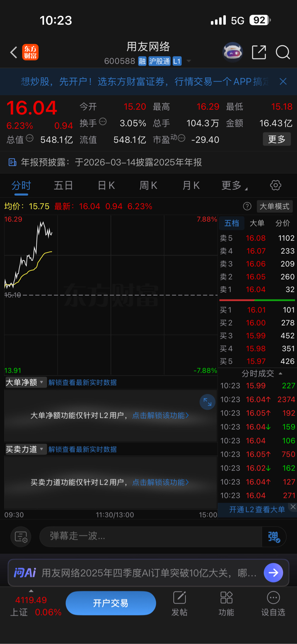297x644 pixels.
Task: Open chart settings gear icon
Action: [x=275, y=185]
